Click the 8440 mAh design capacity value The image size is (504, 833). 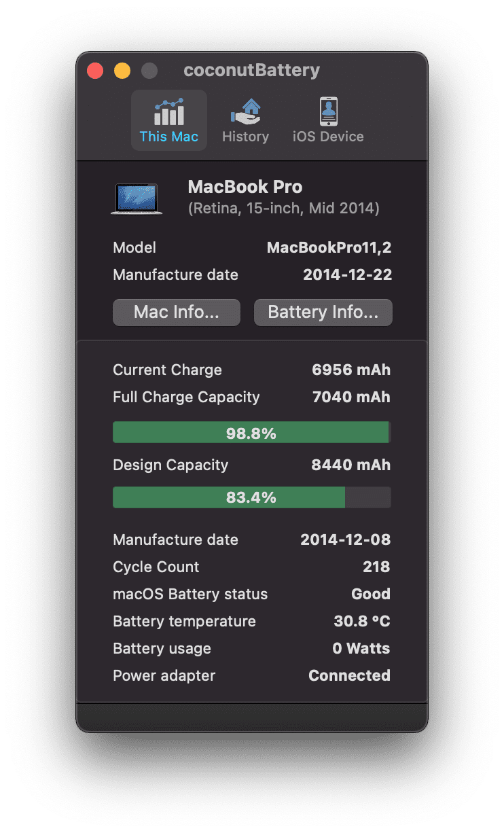coord(351,465)
